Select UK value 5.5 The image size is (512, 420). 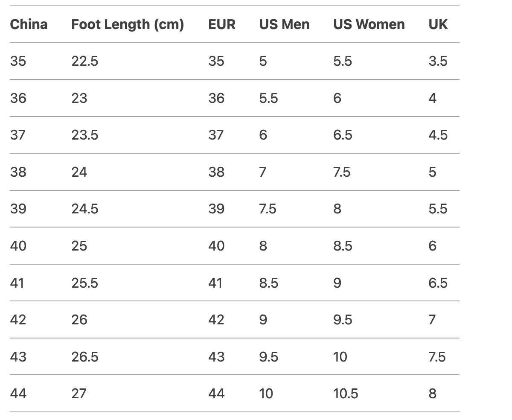(x=438, y=209)
